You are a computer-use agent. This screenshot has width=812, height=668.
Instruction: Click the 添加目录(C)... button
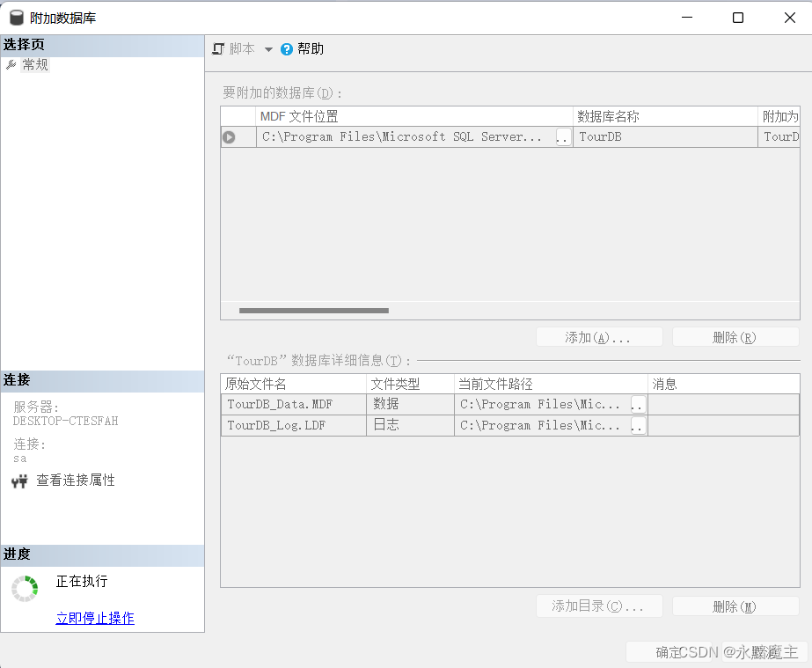pyautogui.click(x=599, y=606)
